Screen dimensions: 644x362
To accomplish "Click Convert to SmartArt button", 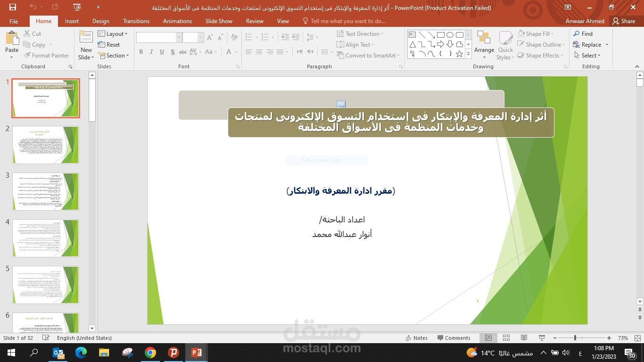I will [369, 56].
